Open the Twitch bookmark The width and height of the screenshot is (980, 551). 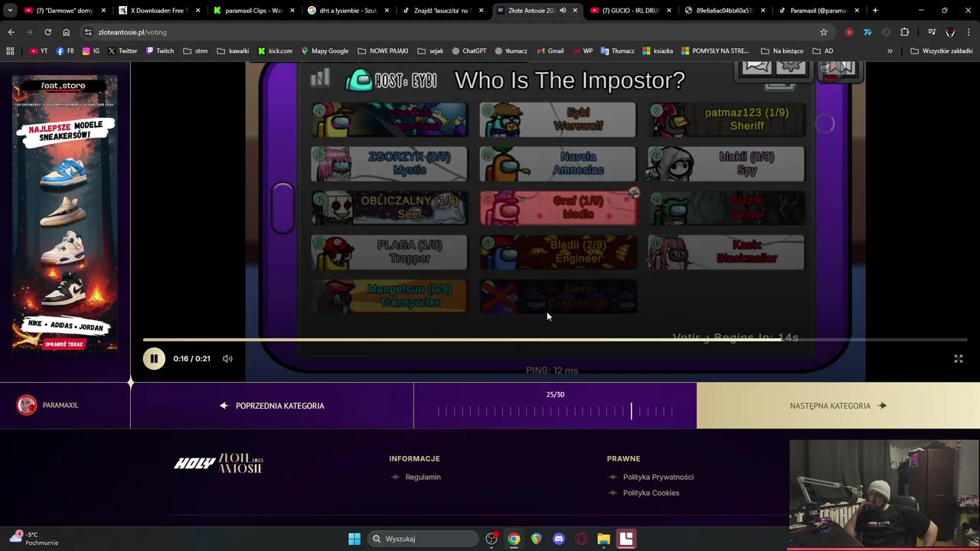click(x=159, y=51)
